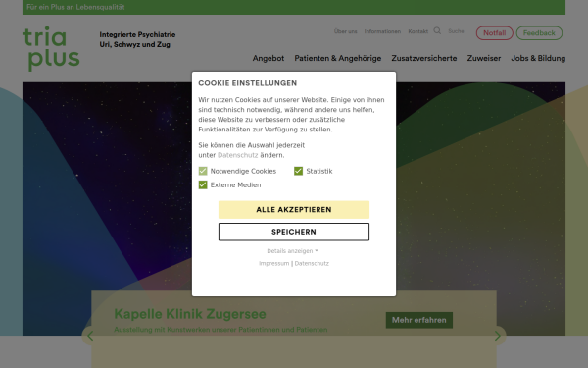Open the Zuweiser menu
588x368 pixels.
(x=484, y=58)
